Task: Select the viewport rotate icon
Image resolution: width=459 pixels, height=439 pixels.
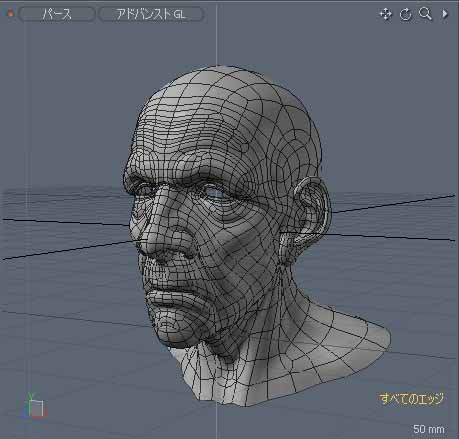Action: (x=405, y=14)
